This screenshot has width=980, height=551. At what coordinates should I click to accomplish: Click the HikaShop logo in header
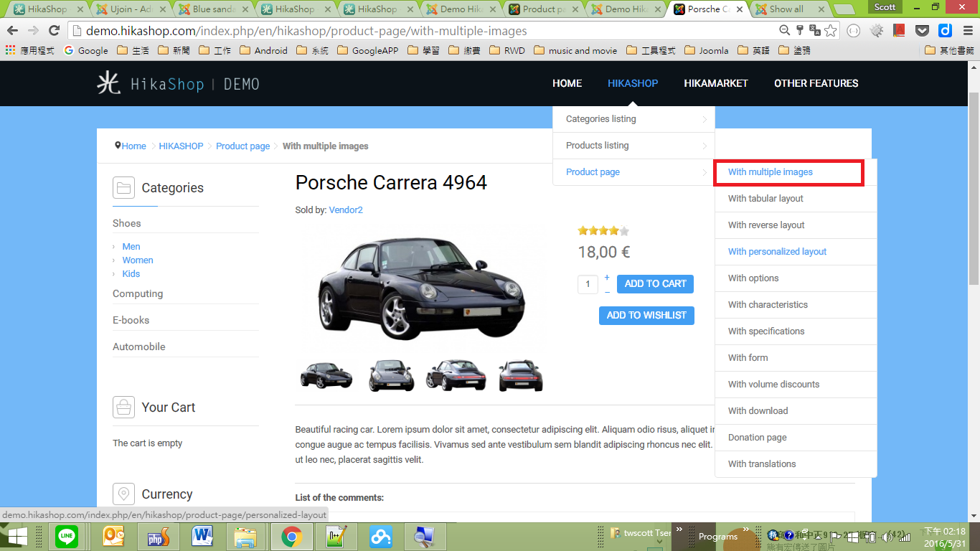178,83
